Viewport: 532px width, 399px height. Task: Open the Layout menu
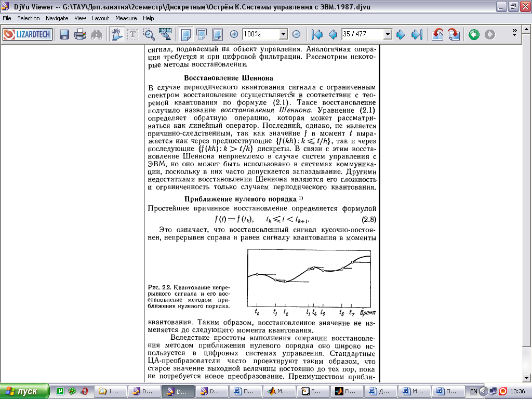coord(100,18)
